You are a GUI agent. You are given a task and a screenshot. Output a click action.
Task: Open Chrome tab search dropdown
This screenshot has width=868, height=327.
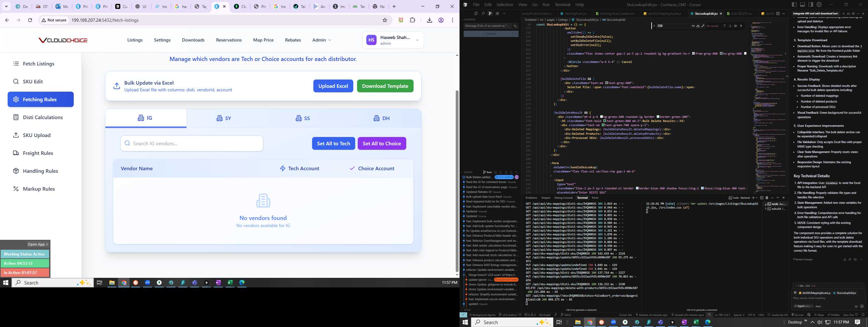click(x=6, y=6)
